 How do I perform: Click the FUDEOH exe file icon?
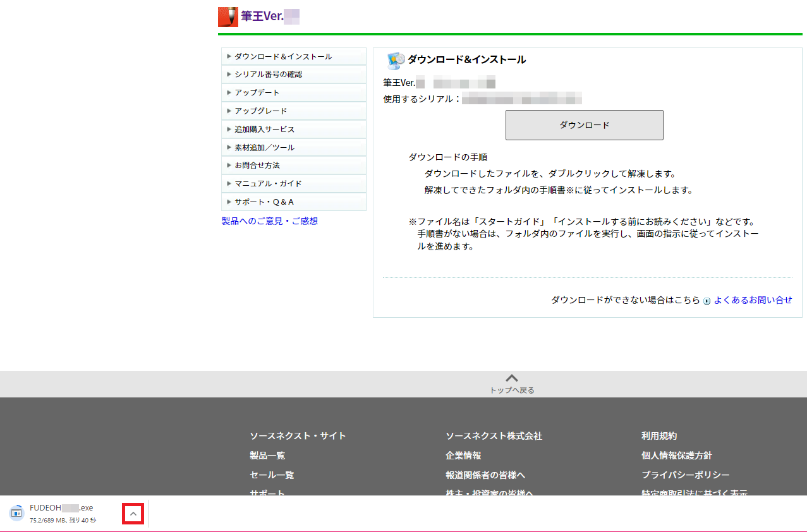pos(16,513)
